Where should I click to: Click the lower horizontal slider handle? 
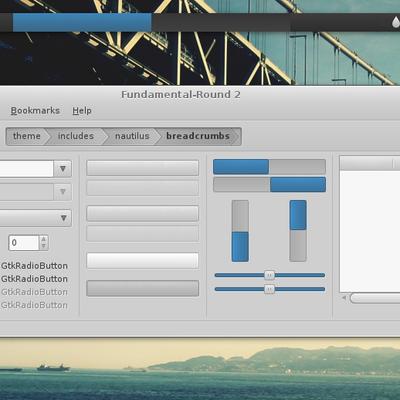coord(269,289)
